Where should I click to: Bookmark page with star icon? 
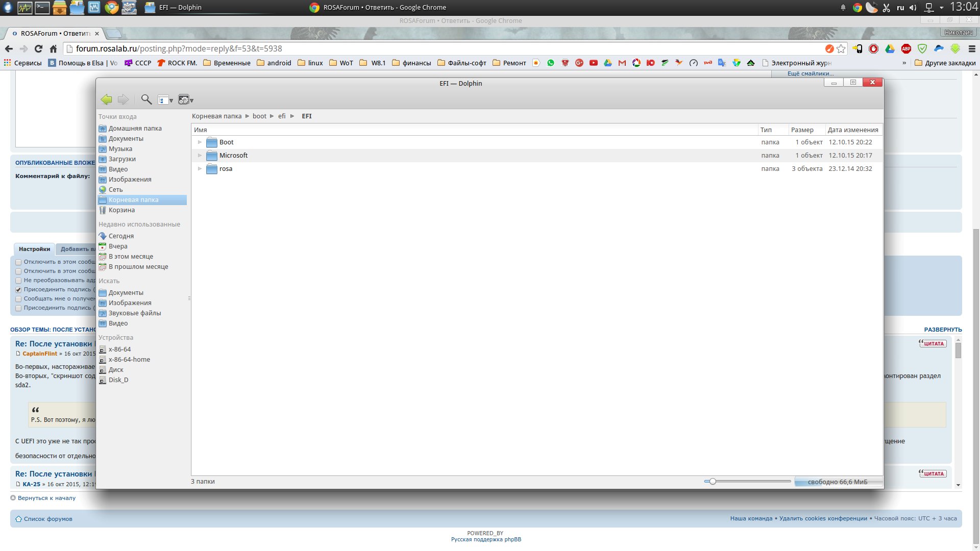pyautogui.click(x=841, y=49)
